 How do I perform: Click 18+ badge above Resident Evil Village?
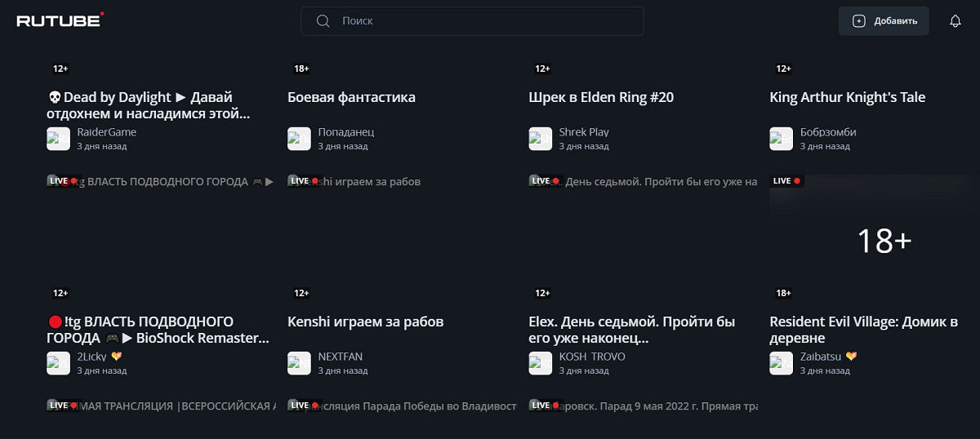pos(783,293)
